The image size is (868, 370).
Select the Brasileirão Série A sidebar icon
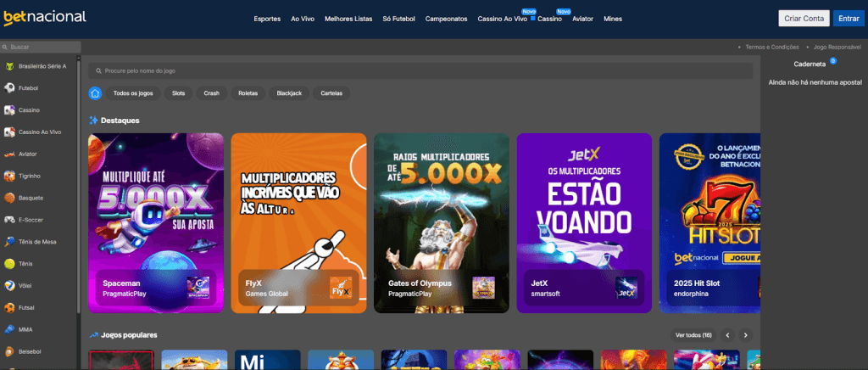click(9, 66)
